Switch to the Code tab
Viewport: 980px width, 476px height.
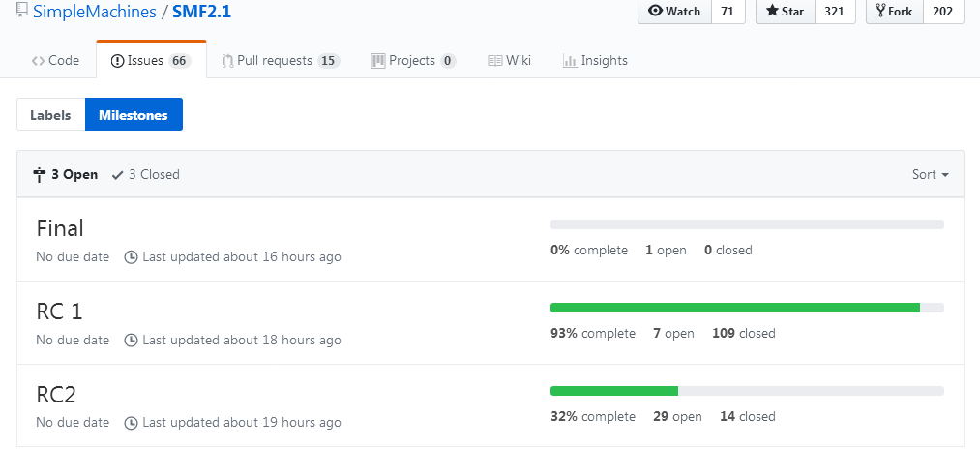pos(55,61)
